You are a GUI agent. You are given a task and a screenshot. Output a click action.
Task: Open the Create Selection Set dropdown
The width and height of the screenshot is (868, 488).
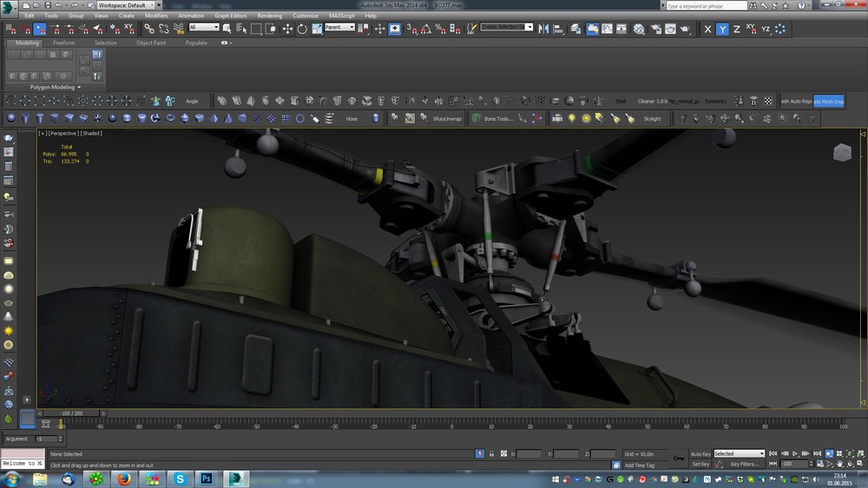tap(507, 27)
